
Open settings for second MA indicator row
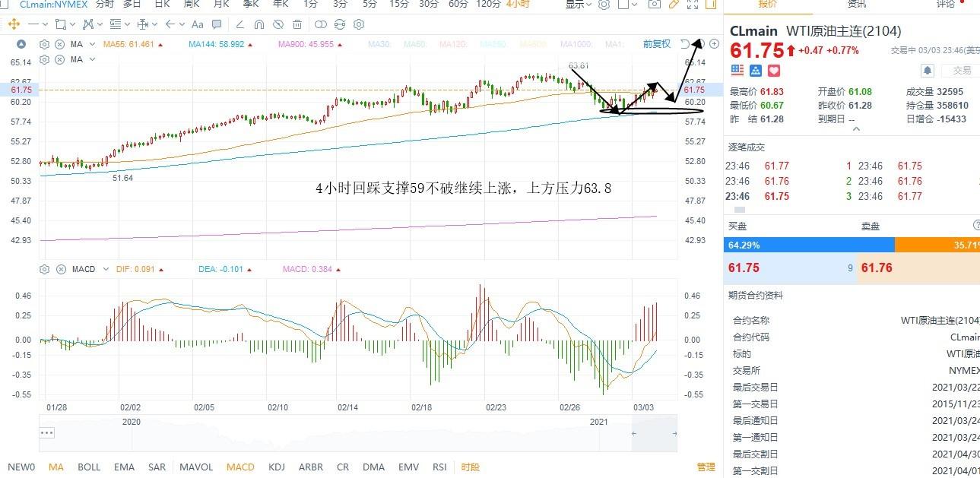click(x=44, y=59)
